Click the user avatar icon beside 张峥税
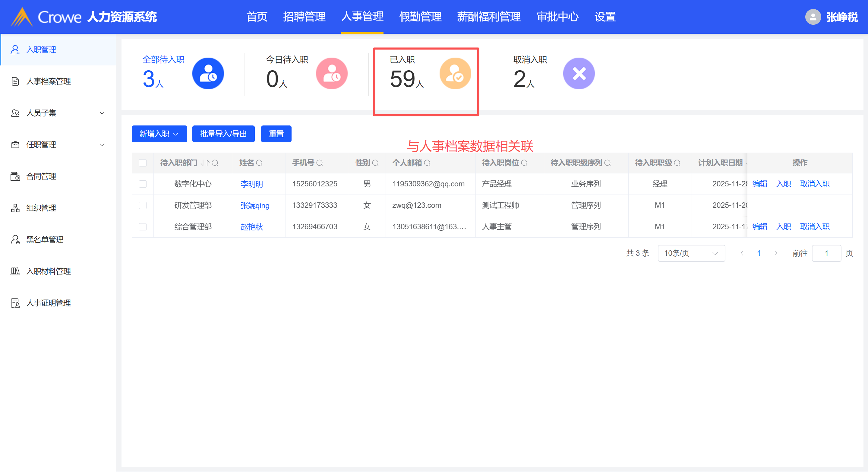Image resolution: width=868 pixels, height=472 pixels. pos(813,17)
